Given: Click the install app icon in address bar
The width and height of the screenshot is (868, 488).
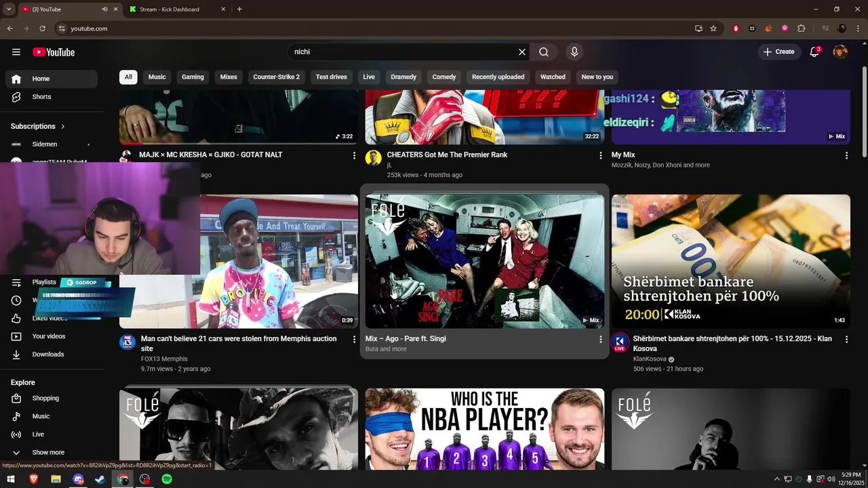Looking at the screenshot, I should (x=698, y=28).
